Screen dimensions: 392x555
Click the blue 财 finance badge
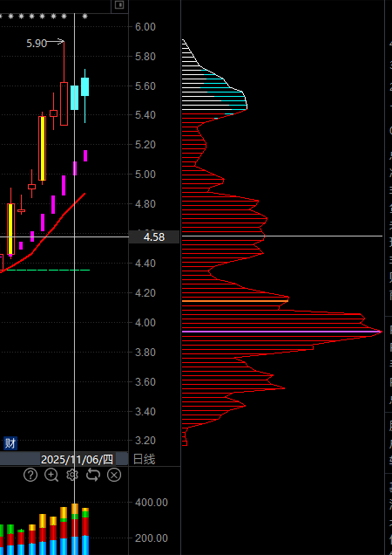tap(10, 443)
